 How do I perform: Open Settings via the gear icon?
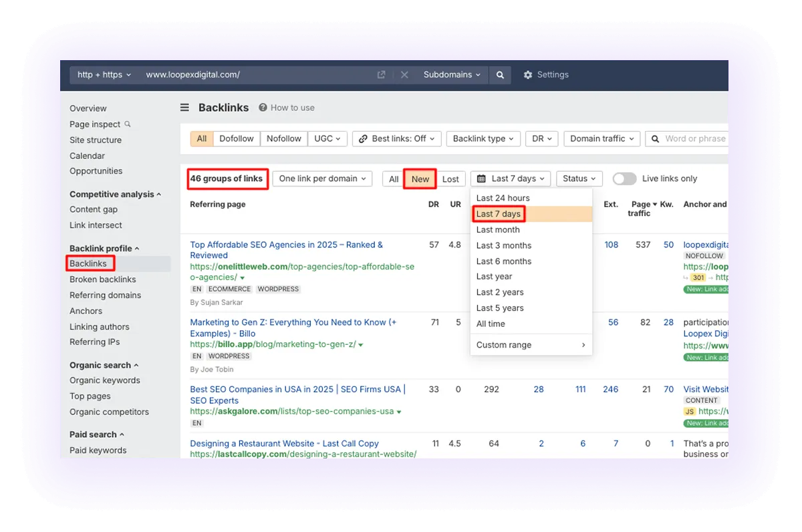[x=527, y=75]
